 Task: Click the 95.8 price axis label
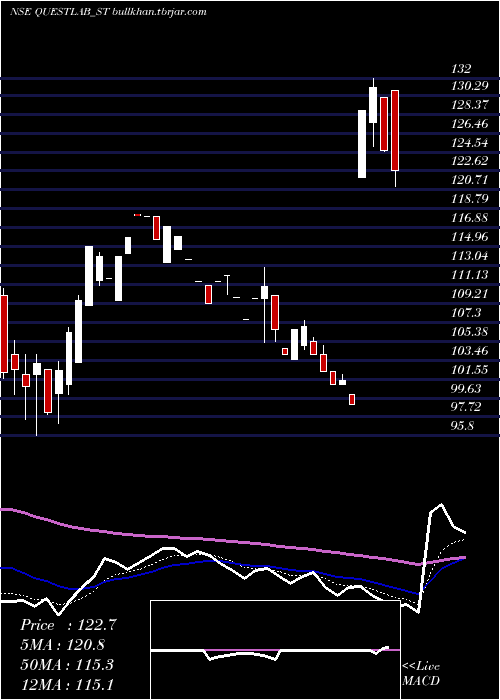pos(462,426)
